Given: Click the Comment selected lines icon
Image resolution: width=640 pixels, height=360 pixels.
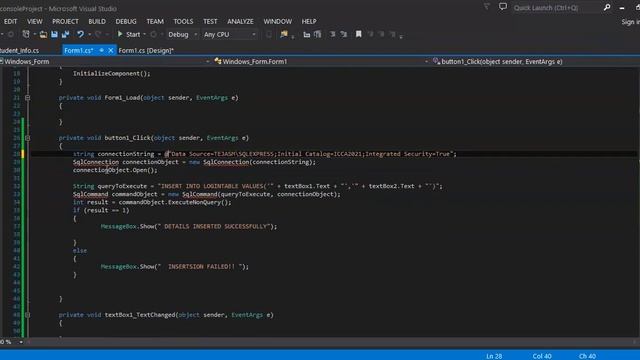Looking at the screenshot, I should click(333, 35).
